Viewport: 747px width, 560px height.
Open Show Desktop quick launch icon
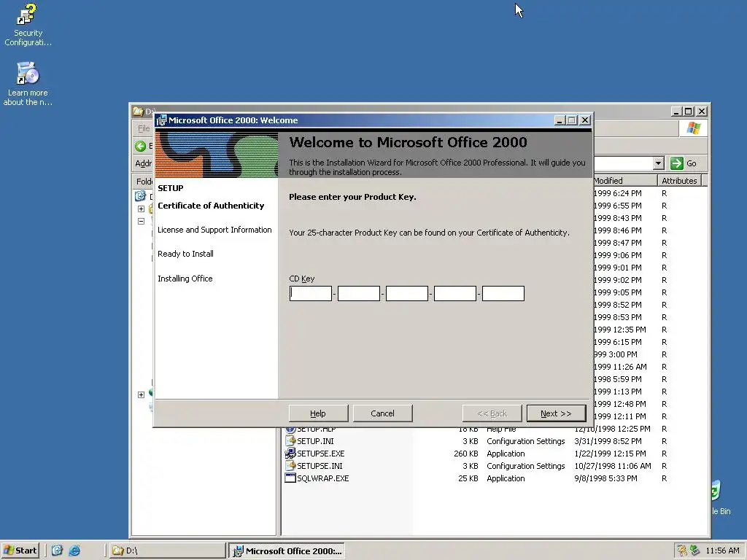pyautogui.click(x=57, y=551)
